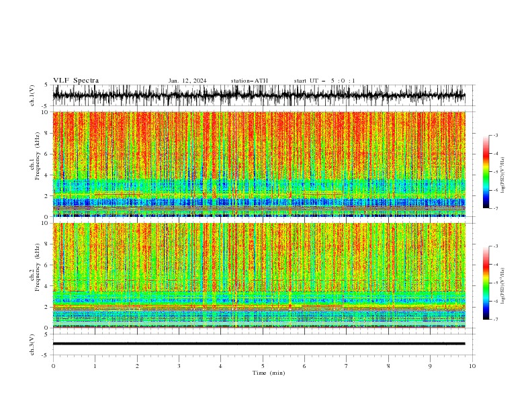Click the ch.2 'log(PSD)(V²/Hz)' colorbar label
This screenshot has width=532, height=411.
tap(503, 285)
